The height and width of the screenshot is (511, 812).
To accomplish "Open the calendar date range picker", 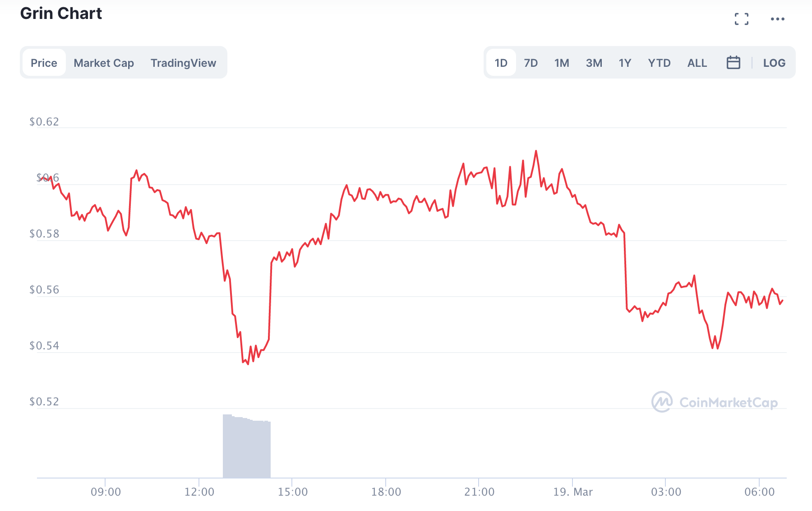I will 733,63.
